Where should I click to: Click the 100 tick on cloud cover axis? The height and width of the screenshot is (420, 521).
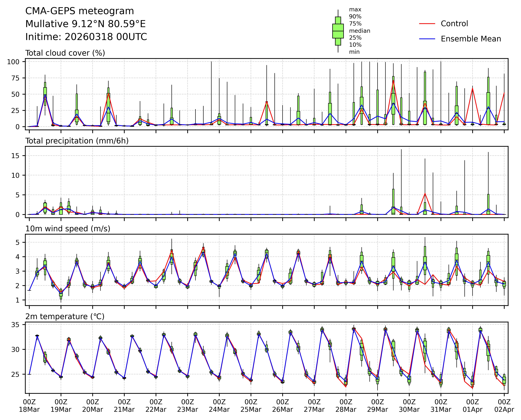point(13,62)
